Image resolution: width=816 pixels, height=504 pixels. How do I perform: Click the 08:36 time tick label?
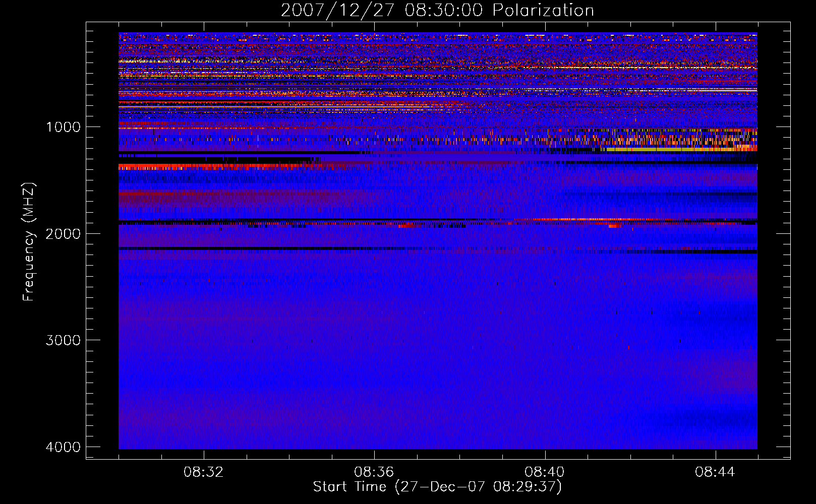(374, 472)
